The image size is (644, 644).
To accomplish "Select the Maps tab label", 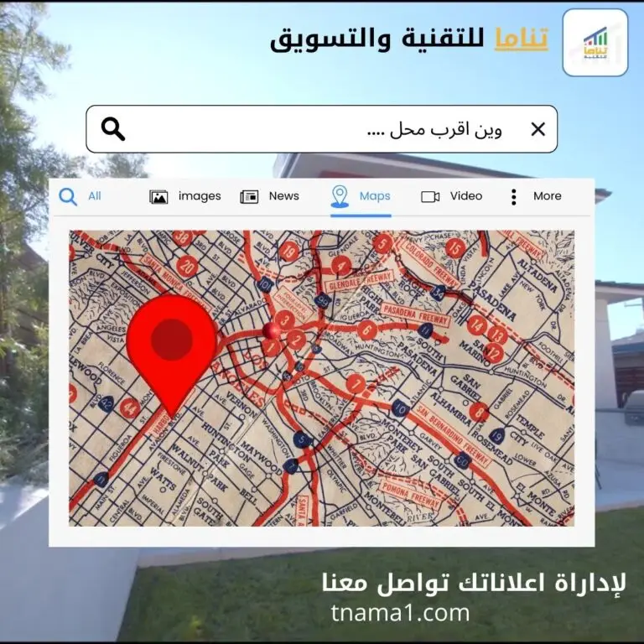I will [x=375, y=196].
